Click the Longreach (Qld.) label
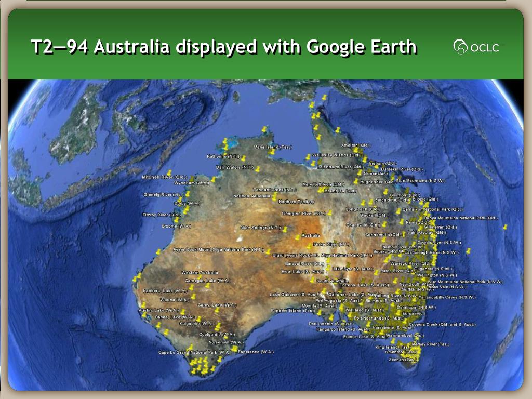The height and width of the screenshot is (399, 532). coord(363,209)
